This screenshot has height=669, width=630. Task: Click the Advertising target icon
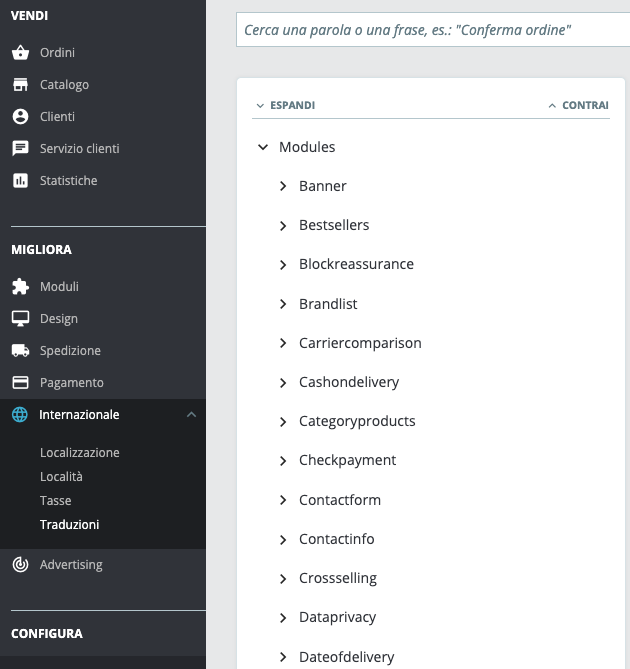(20, 565)
